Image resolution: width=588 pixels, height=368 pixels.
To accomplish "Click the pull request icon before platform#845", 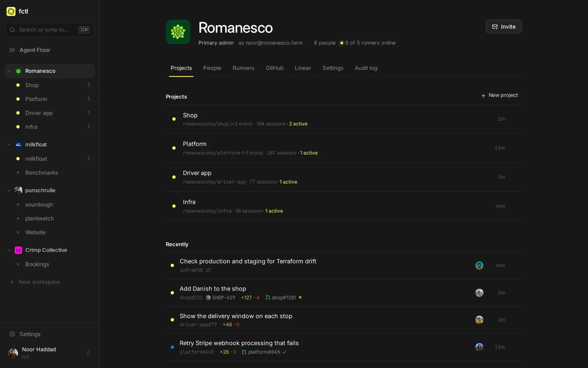I will (244, 352).
